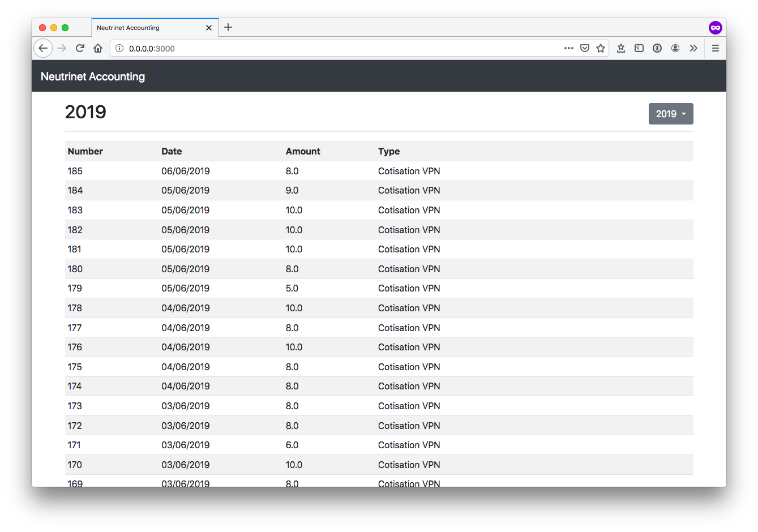758x532 pixels.
Task: Select invoice number 179
Action: [75, 288]
